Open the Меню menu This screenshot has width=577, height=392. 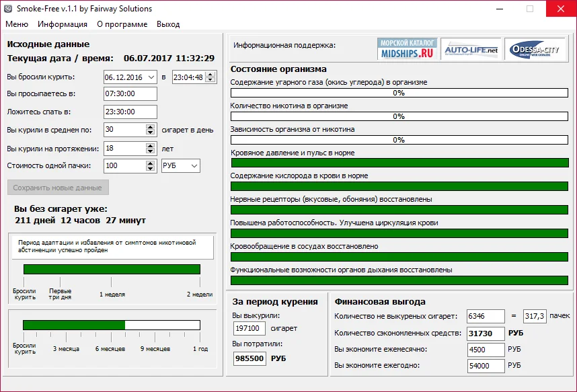coord(17,24)
